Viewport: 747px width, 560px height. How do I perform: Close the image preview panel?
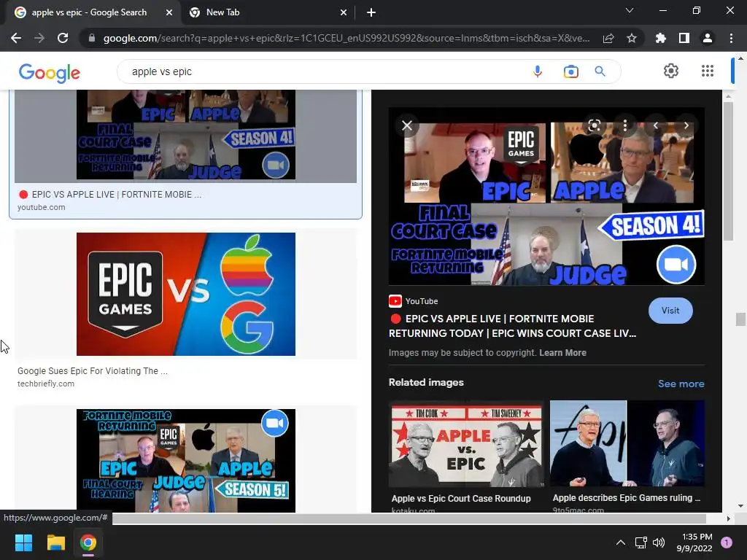pyautogui.click(x=407, y=125)
